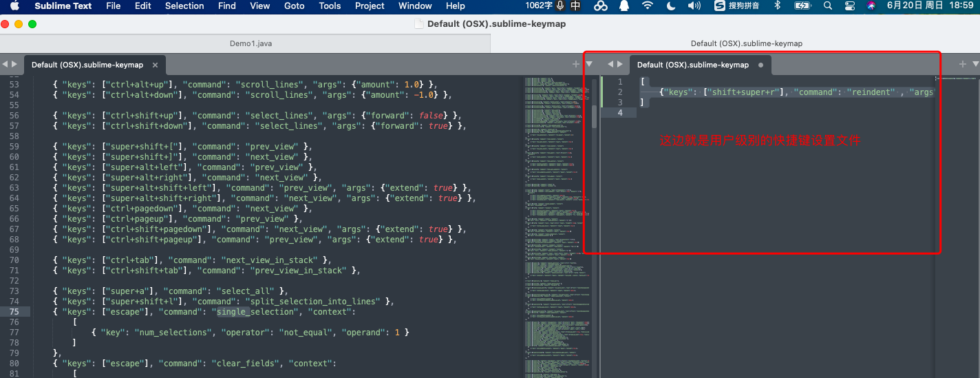Viewport: 980px width, 378px height.
Task: Open Spotlight search
Action: click(827, 6)
